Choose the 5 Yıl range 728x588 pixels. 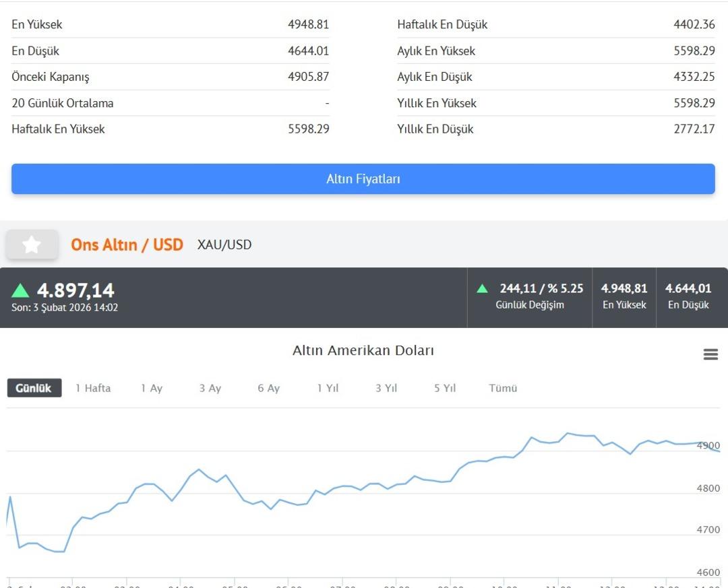click(x=445, y=388)
